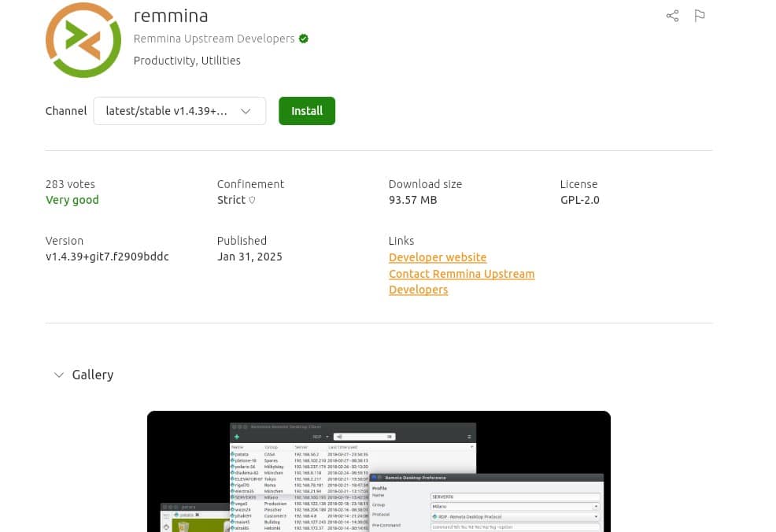
Task: Click the green verified publisher badge
Action: point(303,38)
